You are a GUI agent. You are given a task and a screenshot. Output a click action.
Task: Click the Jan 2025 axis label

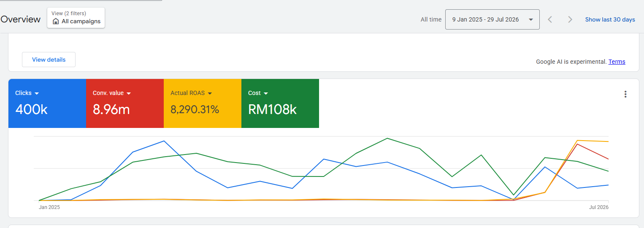[49, 207]
